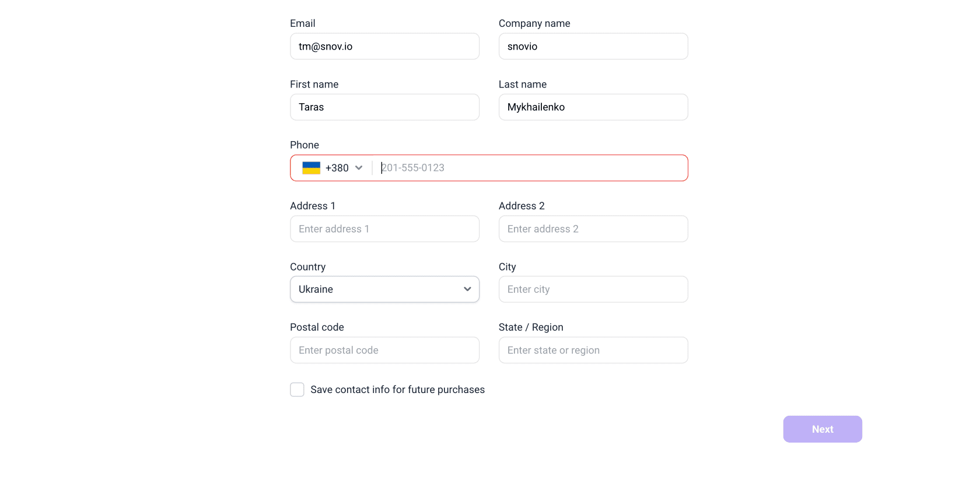Click the Address 2 input field

593,229
